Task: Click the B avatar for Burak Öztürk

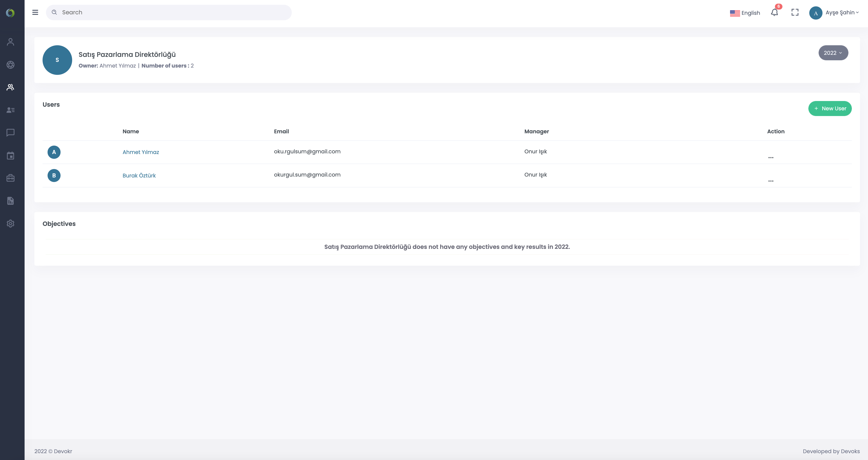Action: pos(54,175)
